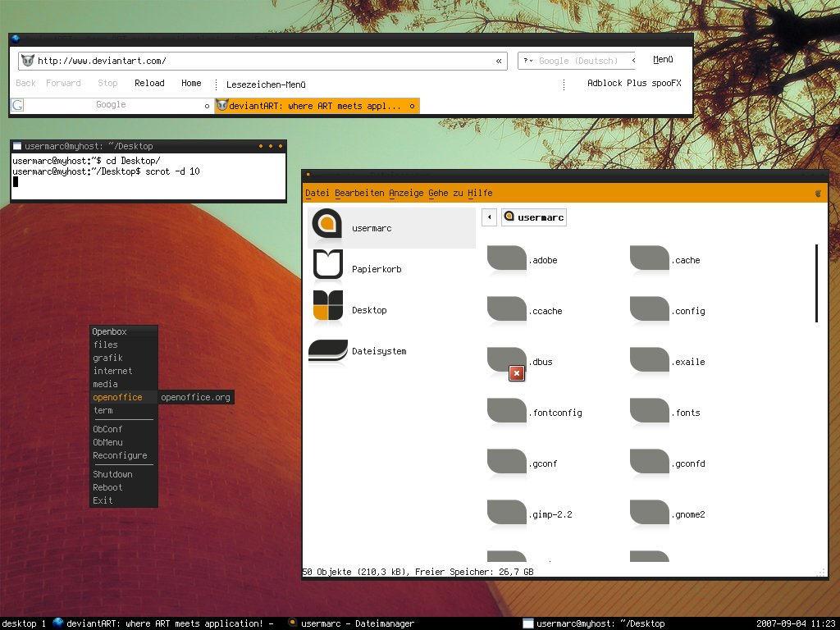Click the globe icon in the browser title bar
Screen dimensions: 840x630
coord(16,39)
